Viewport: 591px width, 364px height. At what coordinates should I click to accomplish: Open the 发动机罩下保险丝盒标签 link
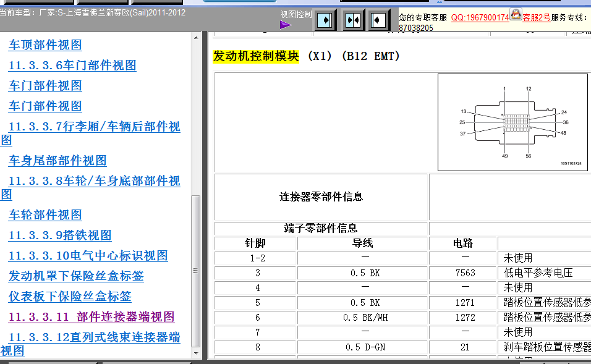click(76, 276)
